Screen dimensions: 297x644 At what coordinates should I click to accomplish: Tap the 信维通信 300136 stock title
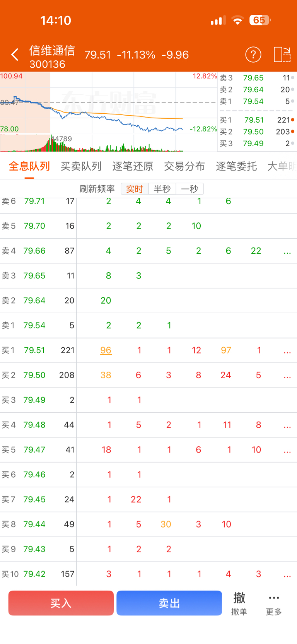point(52,56)
